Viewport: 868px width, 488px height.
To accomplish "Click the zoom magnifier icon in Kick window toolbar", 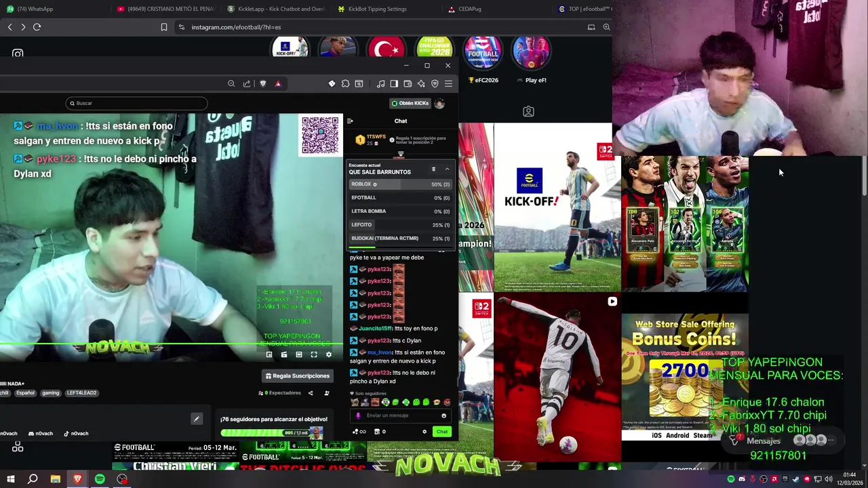I will coord(231,83).
